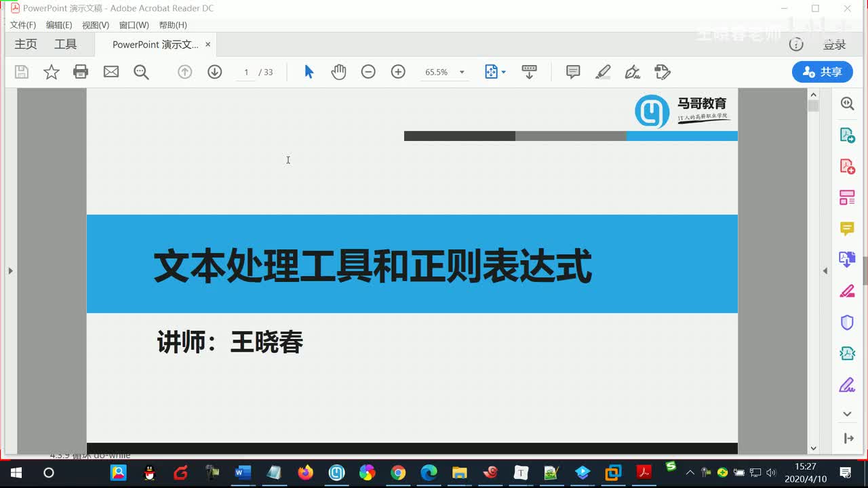
Task: Open the zoom level dropdown arrow
Action: tap(462, 72)
